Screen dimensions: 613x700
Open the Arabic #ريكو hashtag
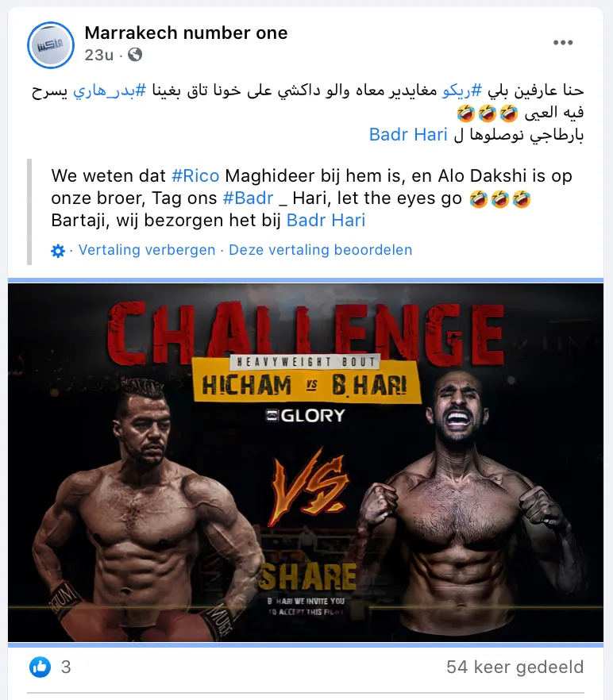[462, 90]
